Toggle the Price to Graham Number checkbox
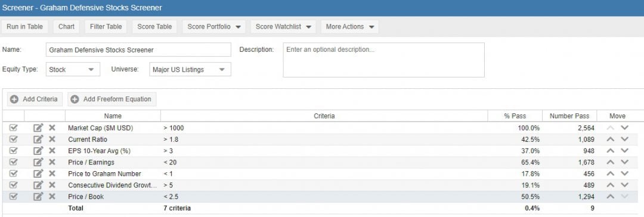 tap(13, 173)
